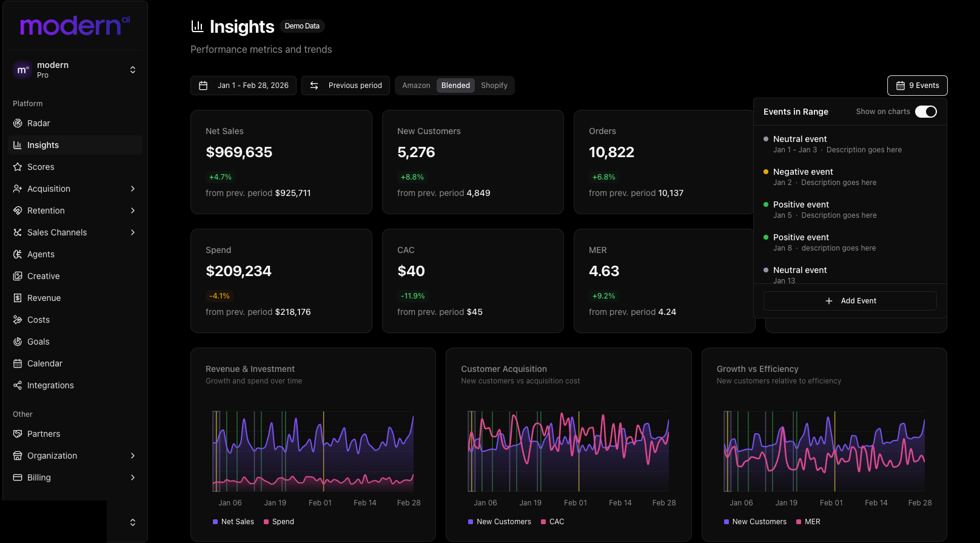Viewport: 980px width, 543px height.
Task: Select the Shopify channel tab
Action: point(494,86)
